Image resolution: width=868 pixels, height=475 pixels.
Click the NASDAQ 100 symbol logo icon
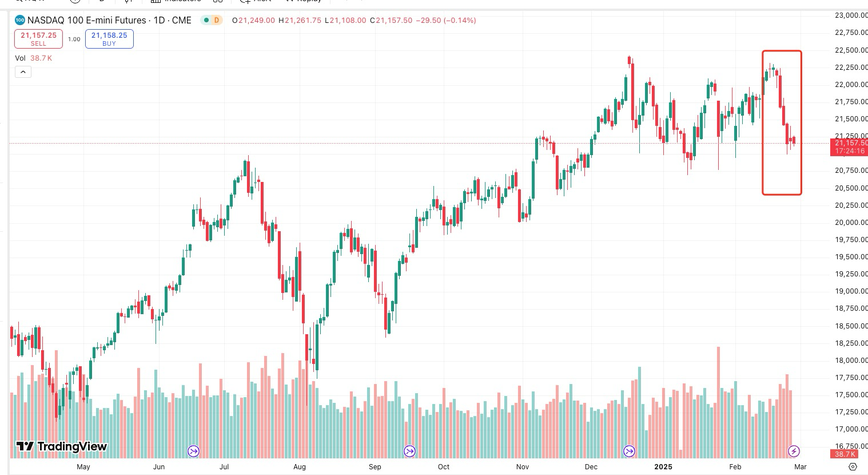[20, 21]
